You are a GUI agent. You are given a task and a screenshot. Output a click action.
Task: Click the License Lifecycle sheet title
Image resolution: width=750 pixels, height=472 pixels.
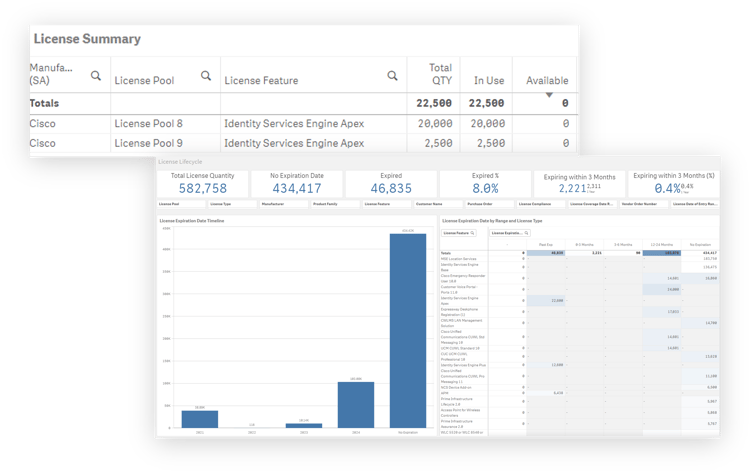(x=180, y=162)
